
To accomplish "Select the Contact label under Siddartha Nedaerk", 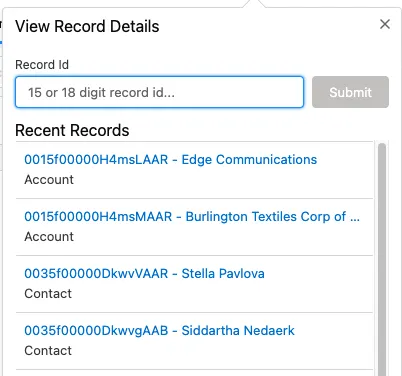I will (48, 351).
